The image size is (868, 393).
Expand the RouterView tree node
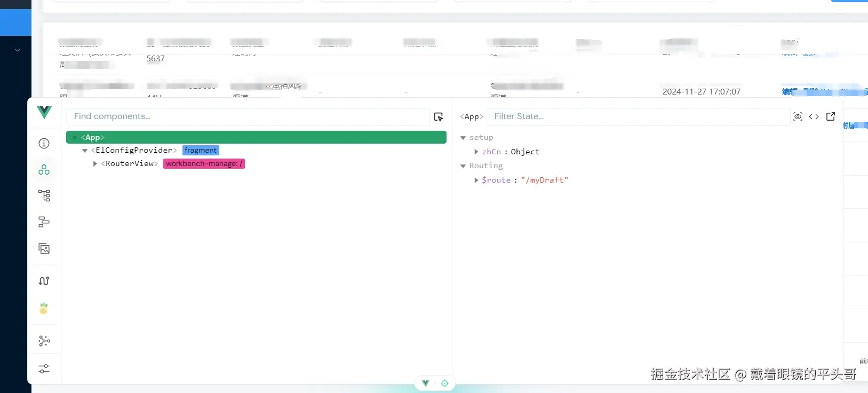[x=95, y=164]
